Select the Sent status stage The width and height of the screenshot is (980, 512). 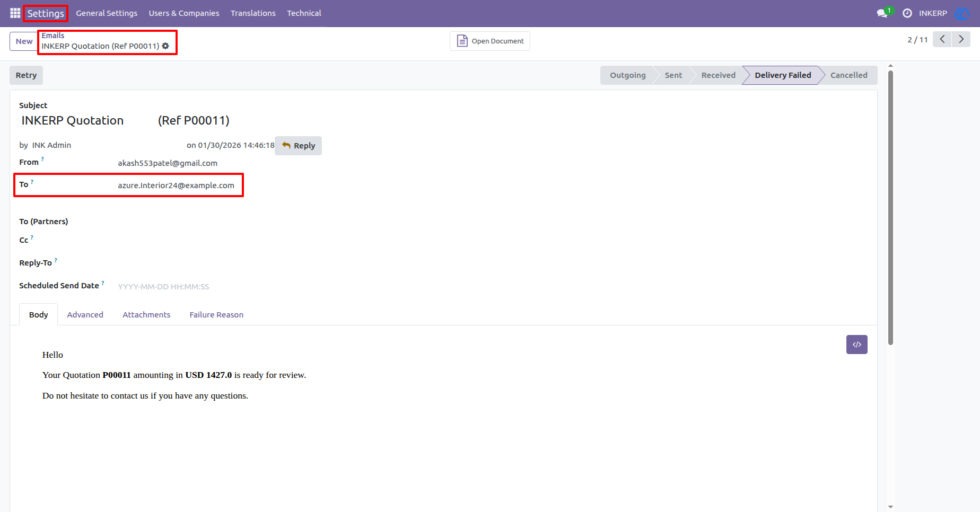[x=673, y=75]
